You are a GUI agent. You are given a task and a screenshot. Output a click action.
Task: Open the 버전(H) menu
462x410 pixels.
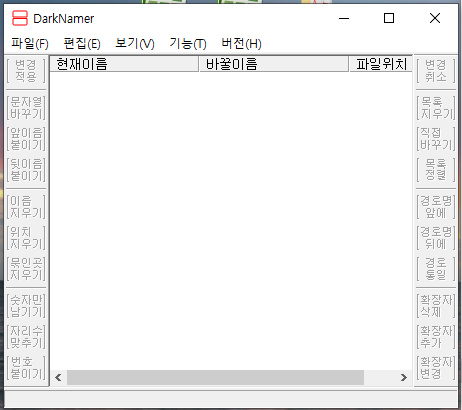241,44
